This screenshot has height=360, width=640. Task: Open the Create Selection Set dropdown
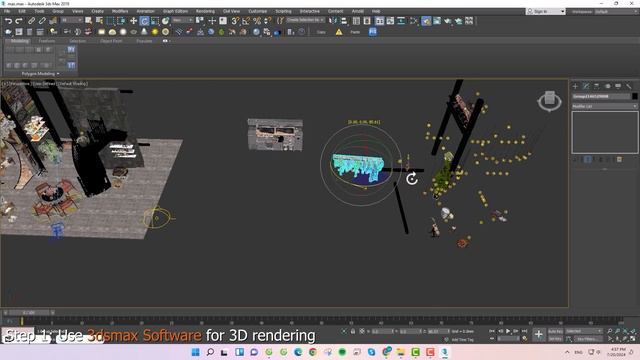[x=306, y=20]
